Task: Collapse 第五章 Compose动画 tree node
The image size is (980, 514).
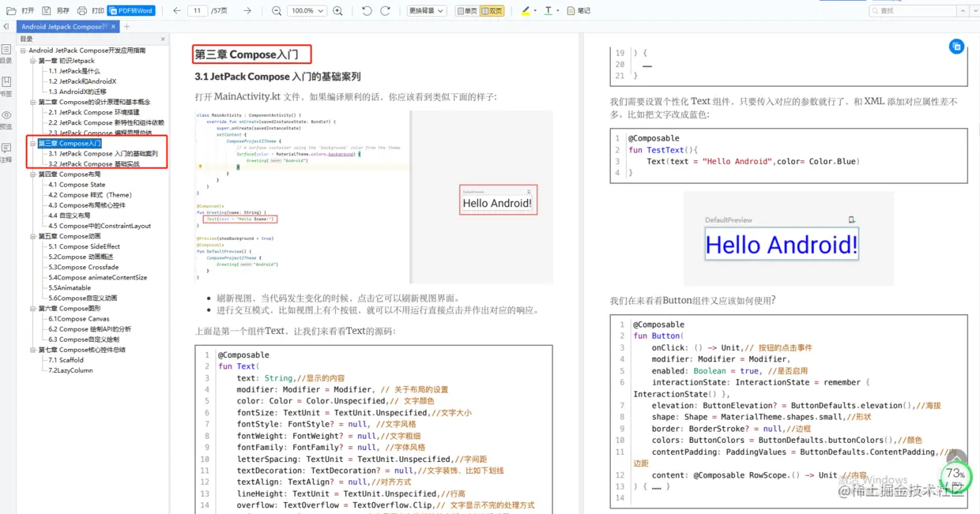Action: [33, 236]
